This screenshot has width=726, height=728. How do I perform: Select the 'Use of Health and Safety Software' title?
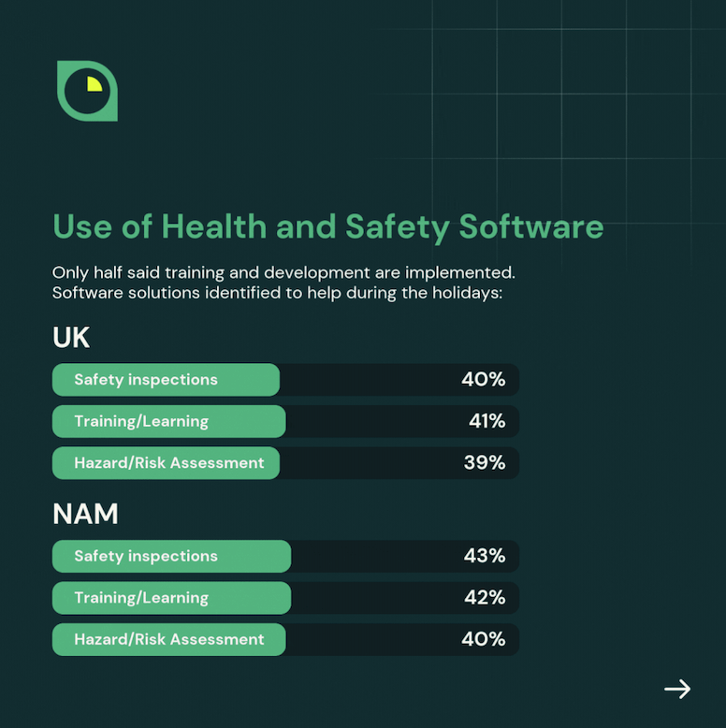pos(327,227)
